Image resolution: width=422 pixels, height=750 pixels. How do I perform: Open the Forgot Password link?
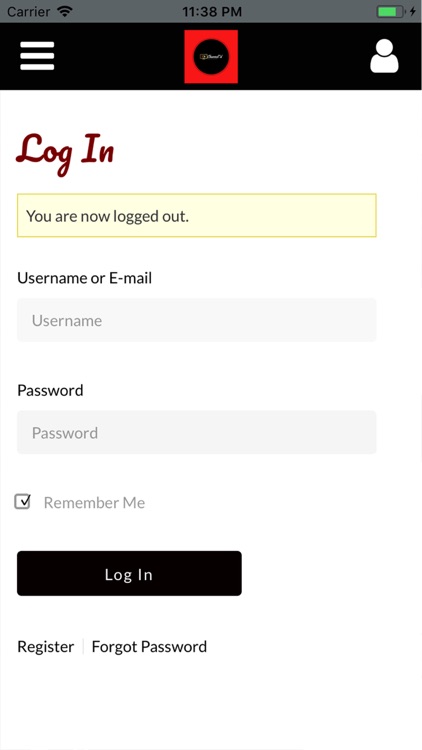pyautogui.click(x=149, y=647)
